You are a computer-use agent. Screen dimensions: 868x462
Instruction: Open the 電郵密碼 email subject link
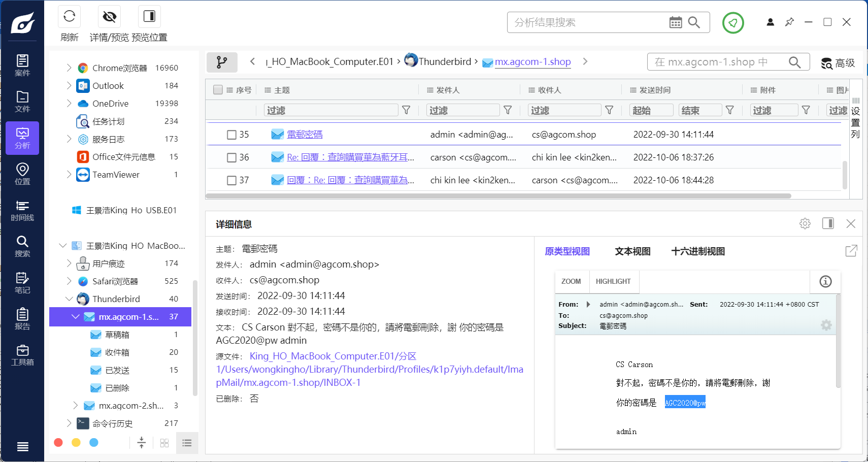(305, 135)
